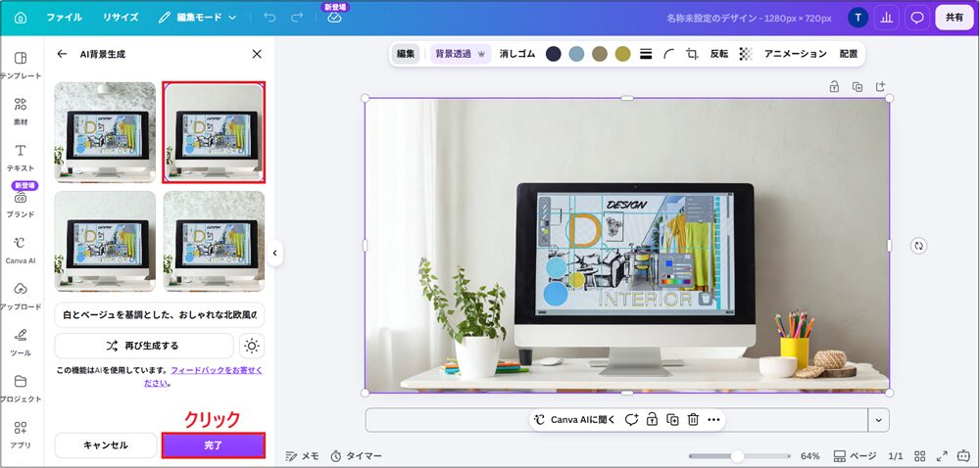Open the account avatar T
This screenshot has height=468, width=980.
857,18
